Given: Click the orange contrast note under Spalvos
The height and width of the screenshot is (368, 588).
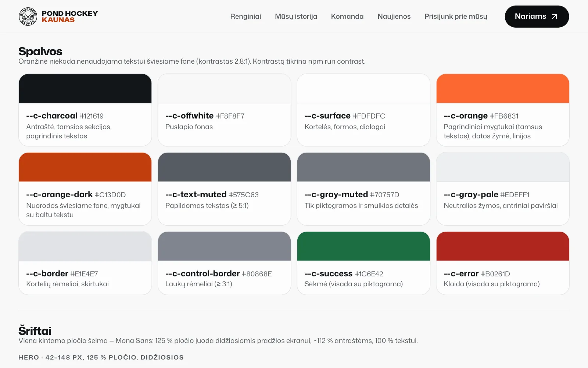Looking at the screenshot, I should pos(192,61).
